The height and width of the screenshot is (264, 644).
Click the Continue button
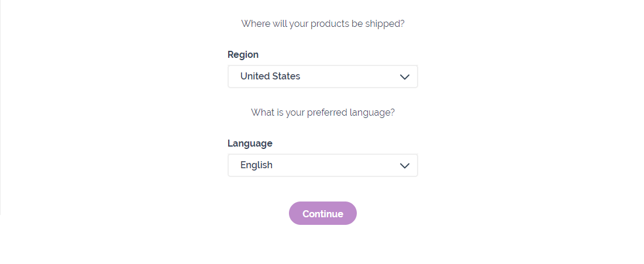pyautogui.click(x=323, y=213)
